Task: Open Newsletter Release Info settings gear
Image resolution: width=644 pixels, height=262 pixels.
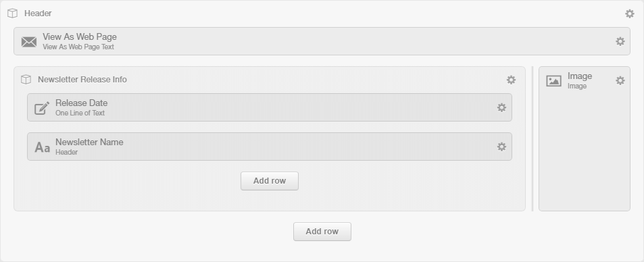Action: 511,80
